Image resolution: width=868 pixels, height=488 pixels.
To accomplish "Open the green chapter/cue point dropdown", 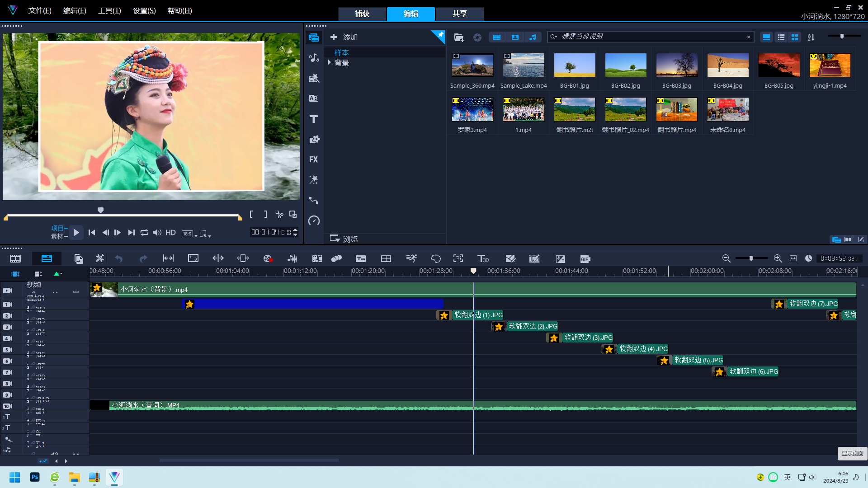I will (58, 274).
